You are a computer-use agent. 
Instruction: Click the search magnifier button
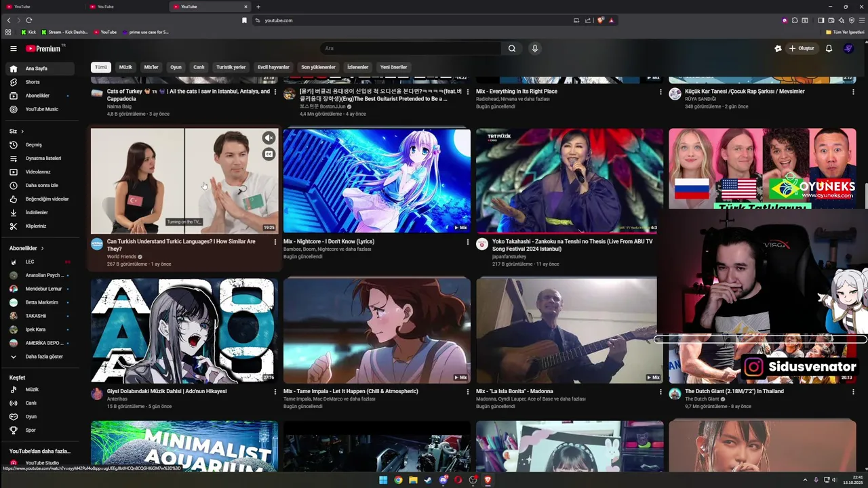click(x=512, y=48)
